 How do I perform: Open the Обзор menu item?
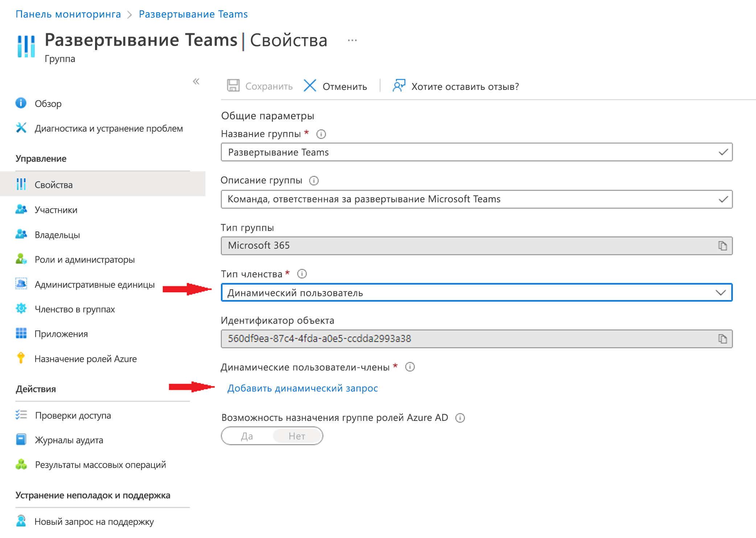[x=48, y=104]
